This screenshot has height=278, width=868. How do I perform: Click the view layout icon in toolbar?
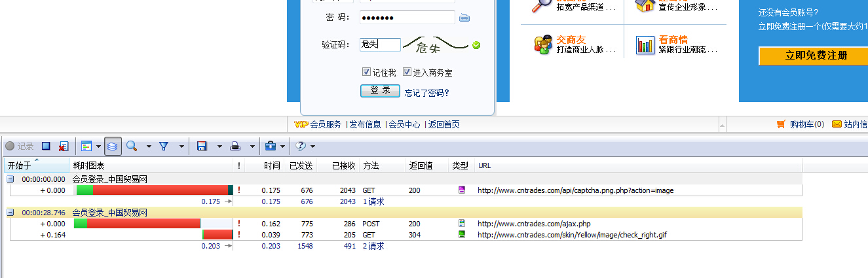[x=86, y=147]
